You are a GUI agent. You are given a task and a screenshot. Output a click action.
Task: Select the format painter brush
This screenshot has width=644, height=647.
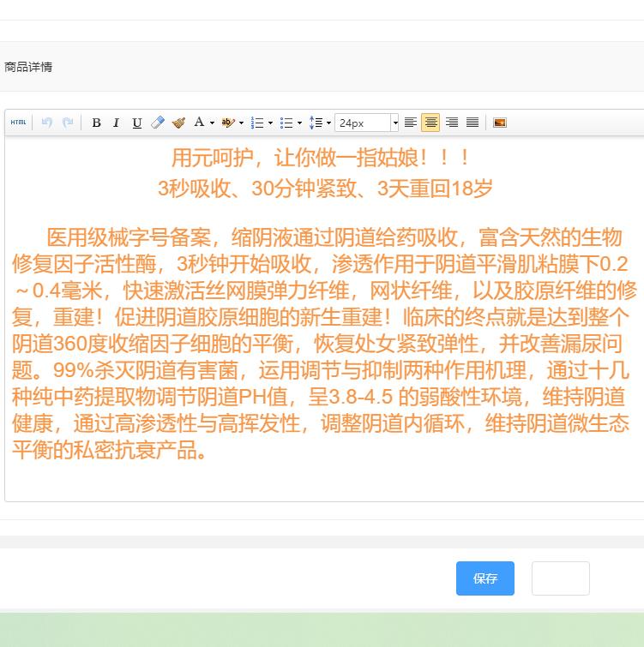click(178, 123)
